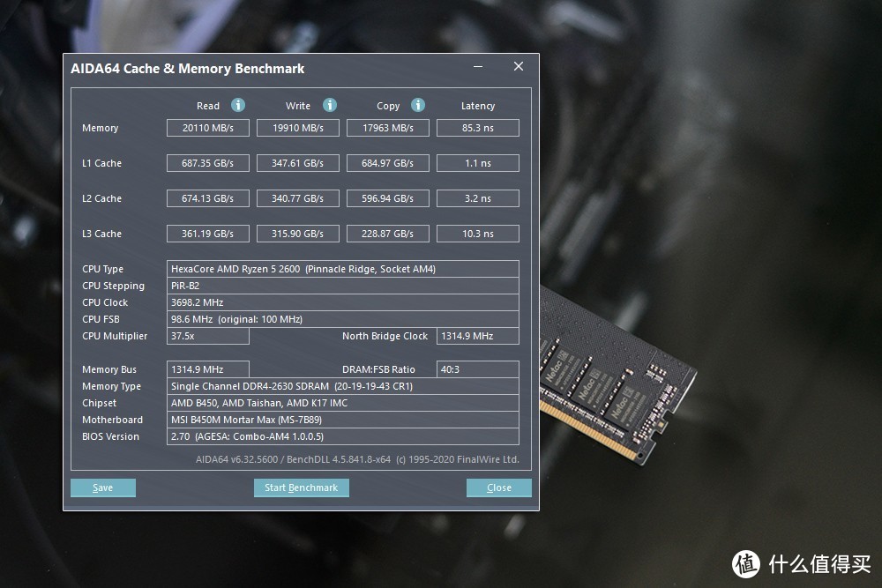Click the CPU Type field HexaCore AMD Ryzen 5 2600

point(343,269)
